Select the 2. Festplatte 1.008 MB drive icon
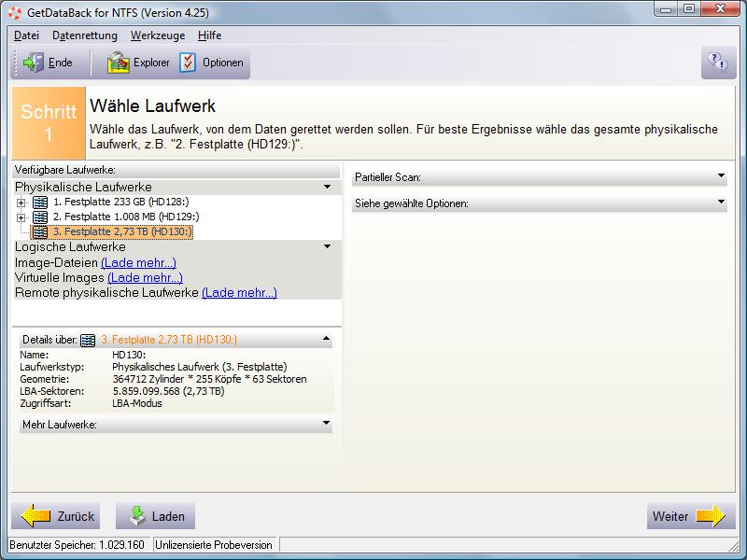The width and height of the screenshot is (747, 560). (40, 217)
